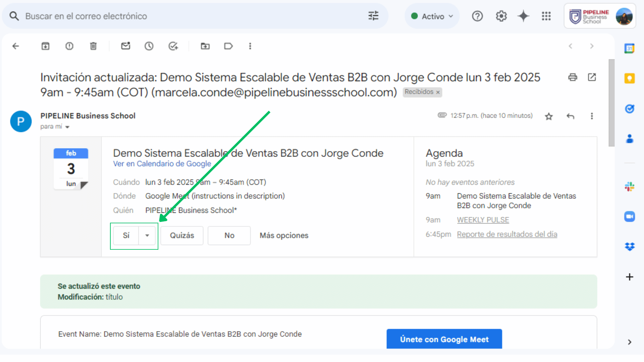Open Contacts side panel
Image resolution: width=644 pixels, height=362 pixels.
(x=629, y=138)
